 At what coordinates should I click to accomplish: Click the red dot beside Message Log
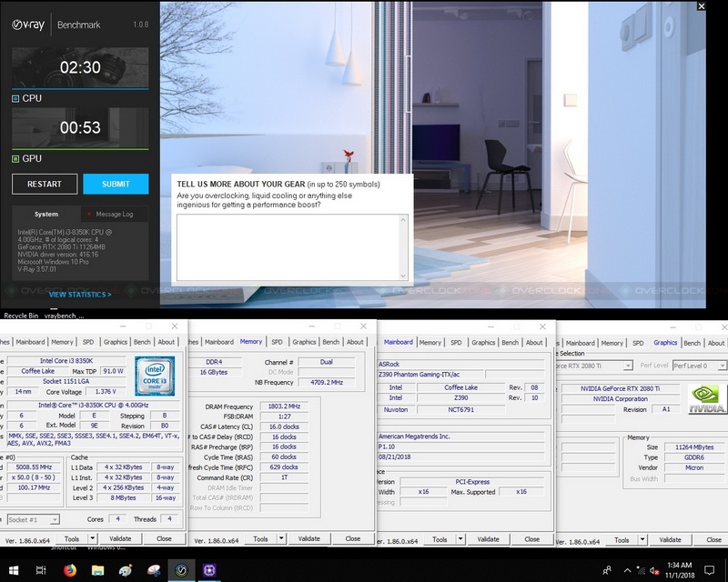coord(89,214)
